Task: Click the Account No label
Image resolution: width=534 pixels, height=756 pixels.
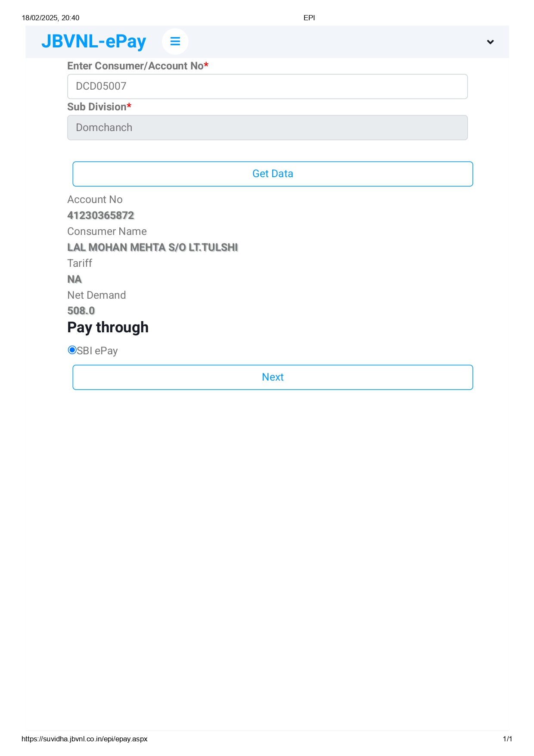Action: pos(95,200)
